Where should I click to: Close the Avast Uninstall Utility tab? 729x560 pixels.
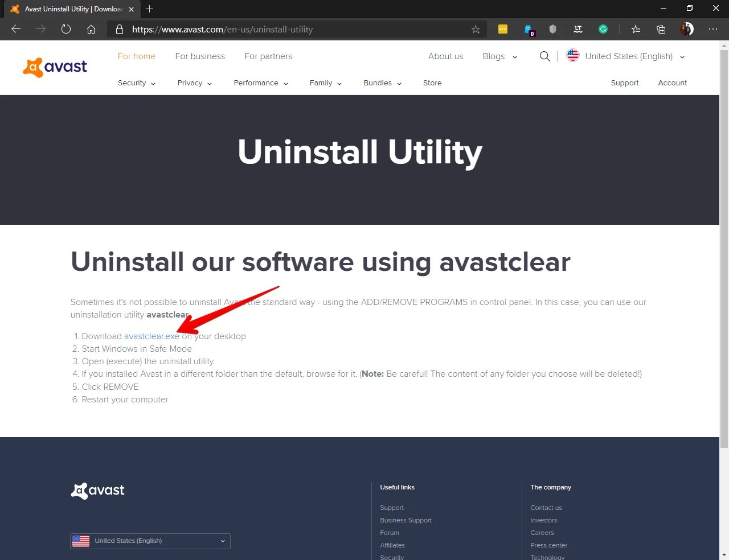pyautogui.click(x=132, y=9)
